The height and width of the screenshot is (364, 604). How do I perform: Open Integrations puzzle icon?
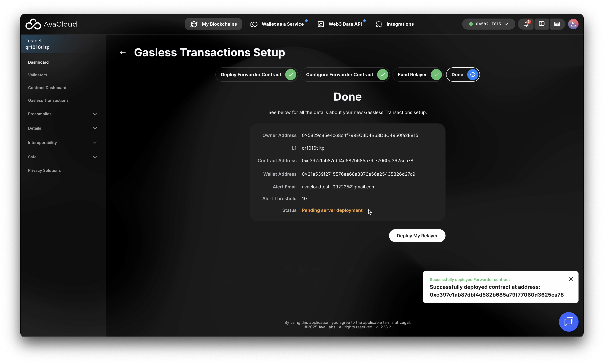379,24
